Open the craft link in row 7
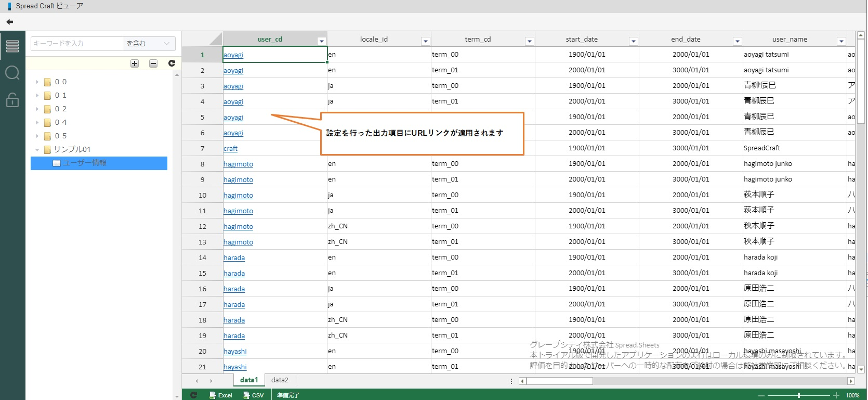This screenshot has height=400, width=868. (x=230, y=149)
